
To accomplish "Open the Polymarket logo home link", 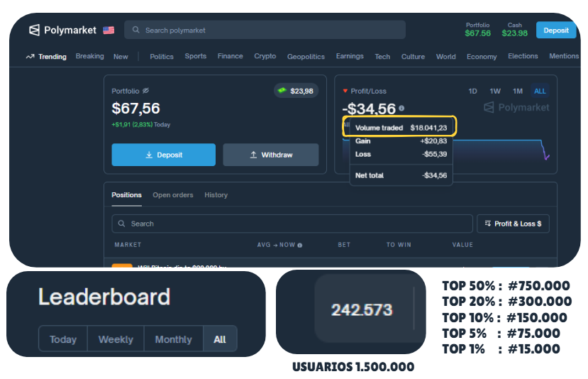I will [x=62, y=30].
